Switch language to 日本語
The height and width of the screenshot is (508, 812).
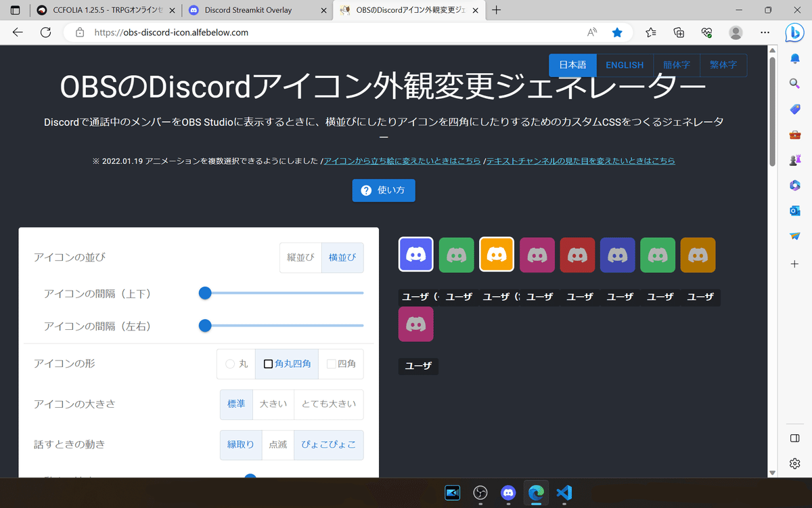[x=572, y=65]
